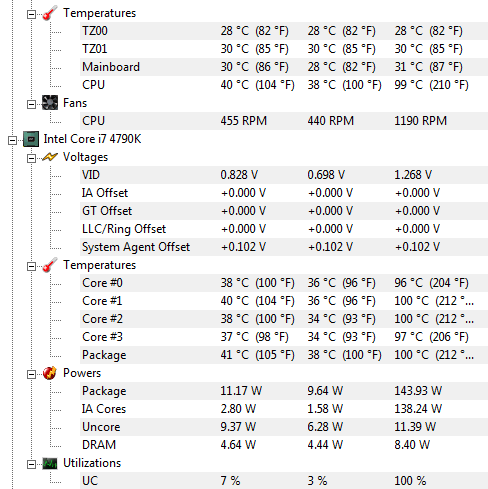Select the Core #1 temperature row

[x=284, y=301]
